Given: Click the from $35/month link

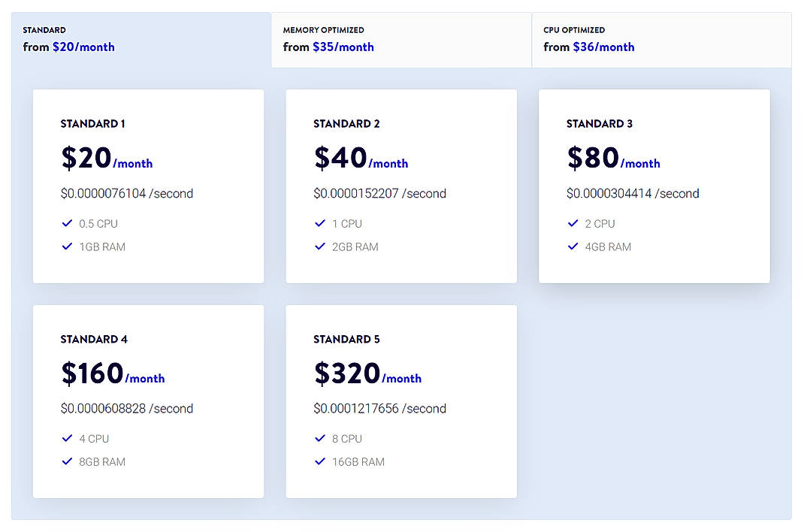Looking at the screenshot, I should click(x=328, y=47).
